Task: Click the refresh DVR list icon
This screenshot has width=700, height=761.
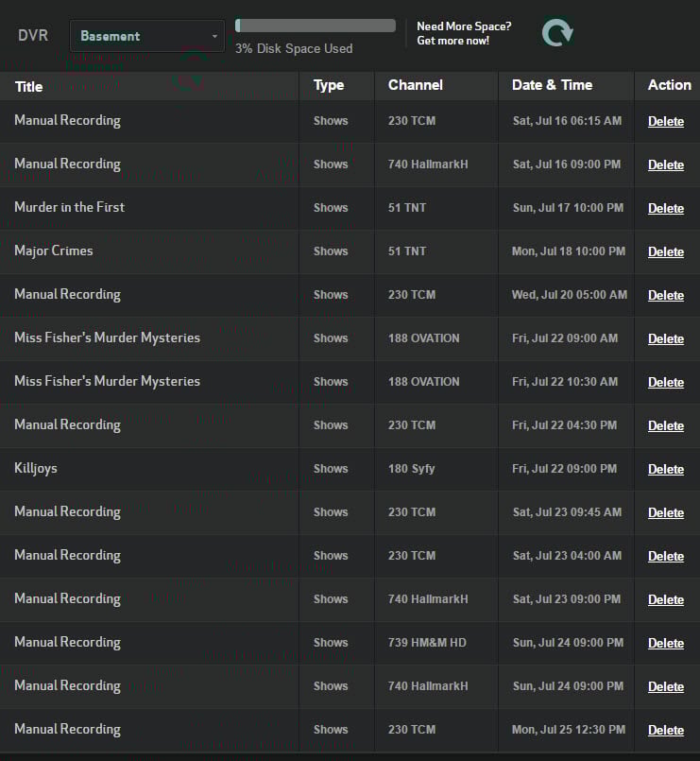Action: (x=557, y=34)
